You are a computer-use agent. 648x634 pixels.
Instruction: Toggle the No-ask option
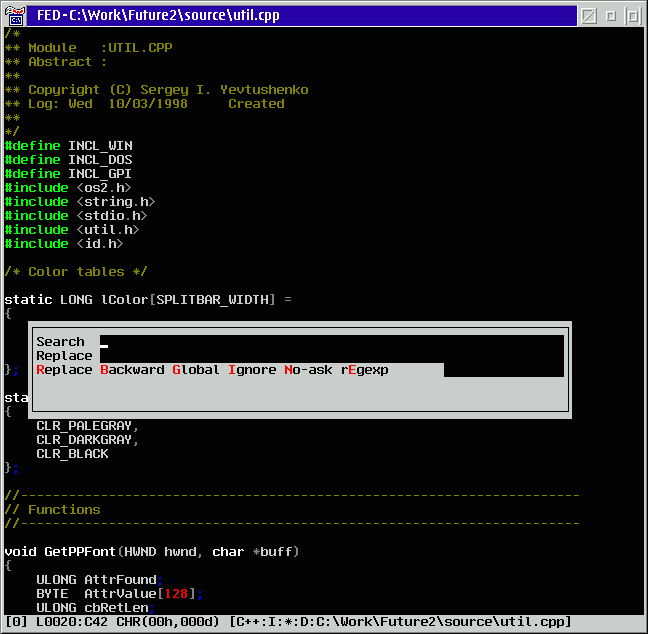pos(308,369)
